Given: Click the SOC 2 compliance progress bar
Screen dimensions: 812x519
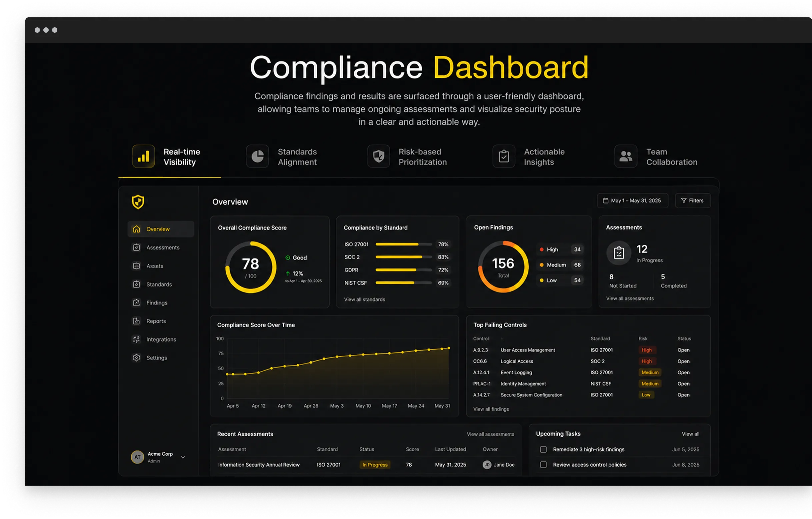Looking at the screenshot, I should tap(403, 257).
